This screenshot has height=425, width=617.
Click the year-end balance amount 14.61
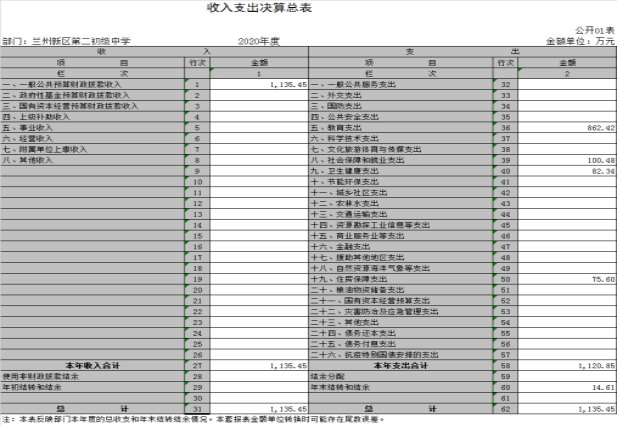pyautogui.click(x=597, y=387)
